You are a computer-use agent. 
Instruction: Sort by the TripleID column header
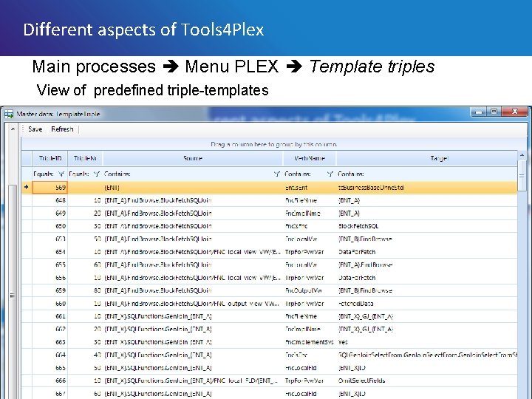pos(50,159)
